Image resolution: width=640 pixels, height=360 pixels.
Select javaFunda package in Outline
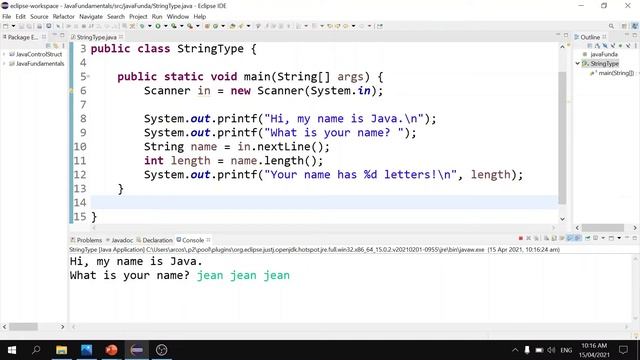pyautogui.click(x=604, y=54)
